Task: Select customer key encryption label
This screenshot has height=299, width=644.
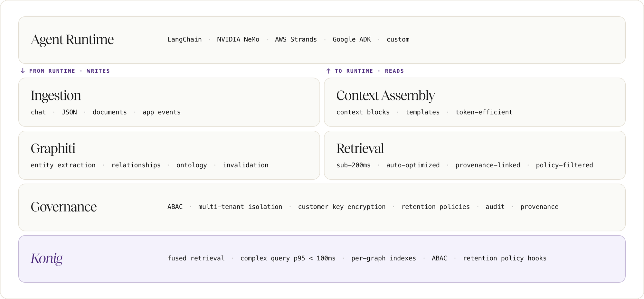Action: pyautogui.click(x=342, y=207)
